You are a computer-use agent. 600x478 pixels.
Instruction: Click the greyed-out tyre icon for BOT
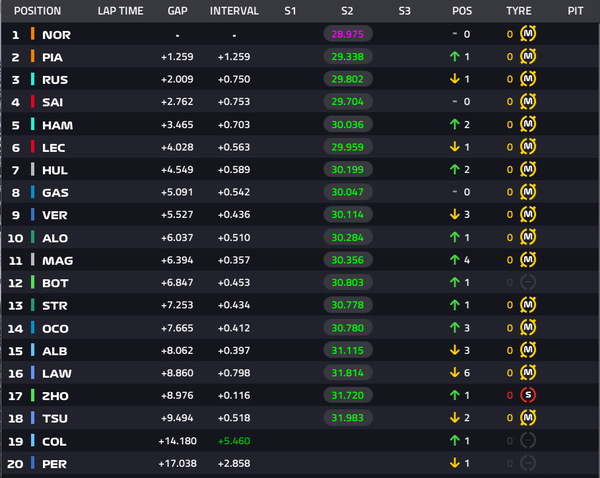point(528,282)
